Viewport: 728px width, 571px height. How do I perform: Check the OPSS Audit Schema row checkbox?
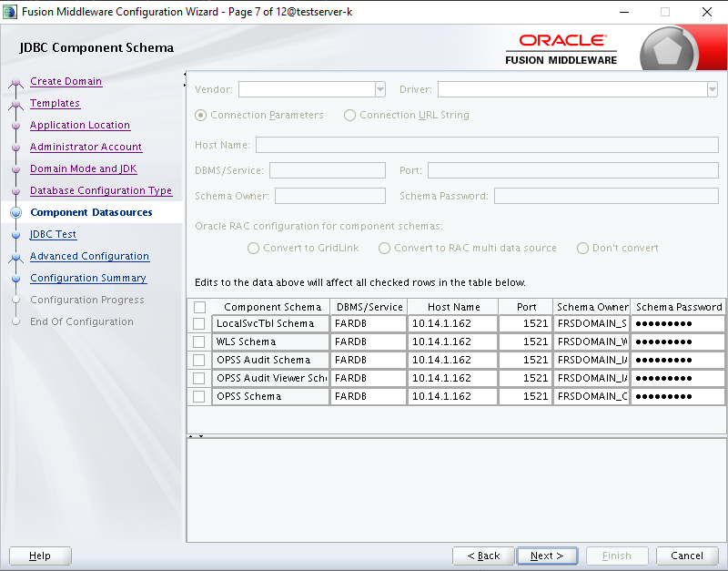pyautogui.click(x=198, y=360)
